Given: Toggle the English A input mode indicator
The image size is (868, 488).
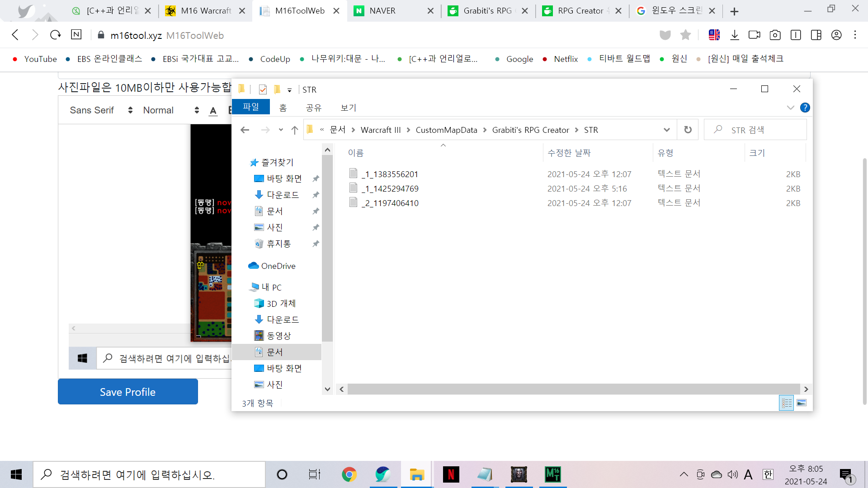Looking at the screenshot, I should pyautogui.click(x=748, y=474).
